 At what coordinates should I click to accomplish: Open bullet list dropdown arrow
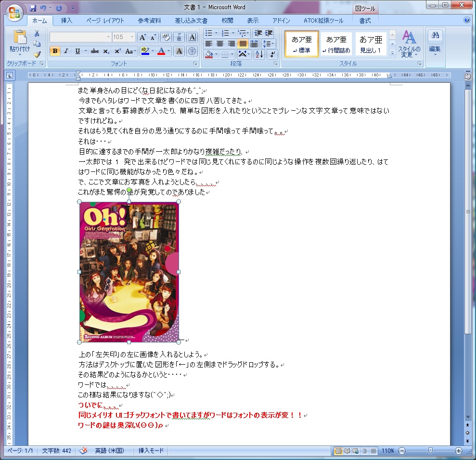[x=216, y=33]
